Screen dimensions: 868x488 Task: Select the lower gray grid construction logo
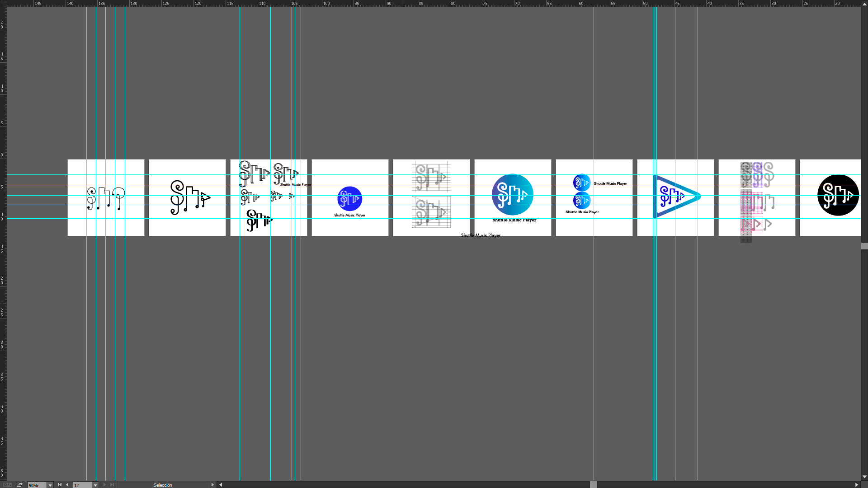click(431, 212)
